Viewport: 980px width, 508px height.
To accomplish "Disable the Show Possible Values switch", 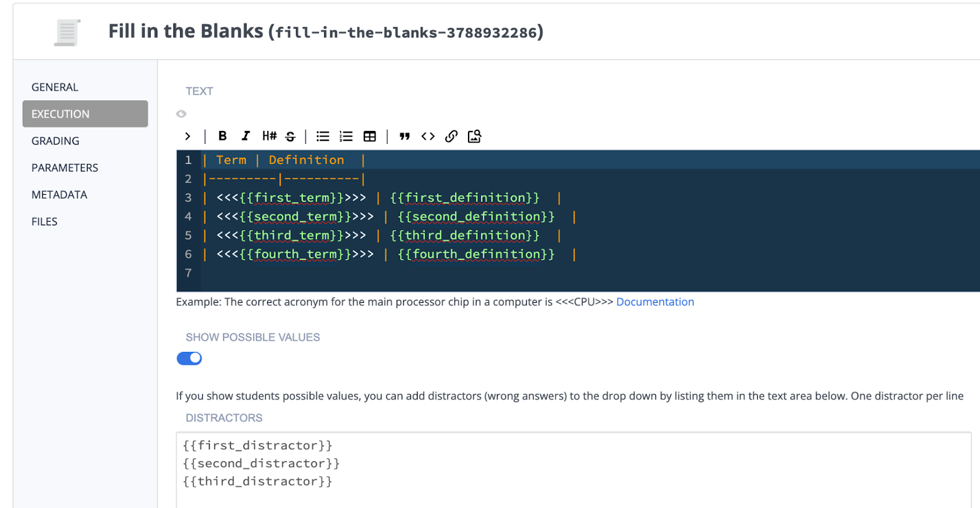I will tap(189, 358).
